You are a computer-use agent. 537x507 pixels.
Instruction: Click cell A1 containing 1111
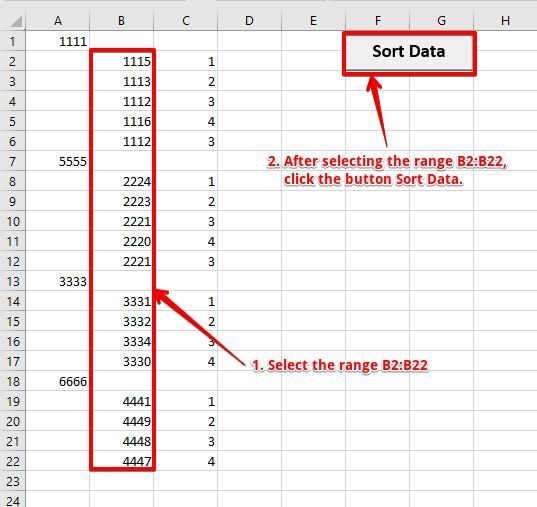(x=58, y=41)
